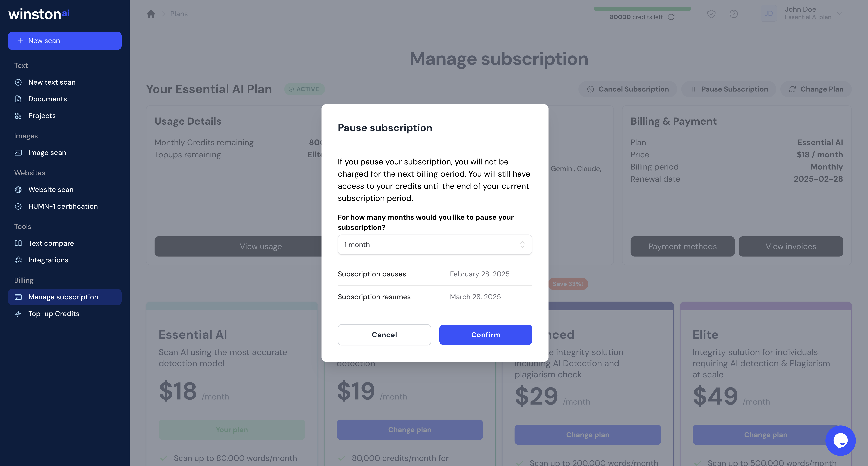868x466 pixels.
Task: Cancel the pause subscription dialog
Action: [x=384, y=335]
